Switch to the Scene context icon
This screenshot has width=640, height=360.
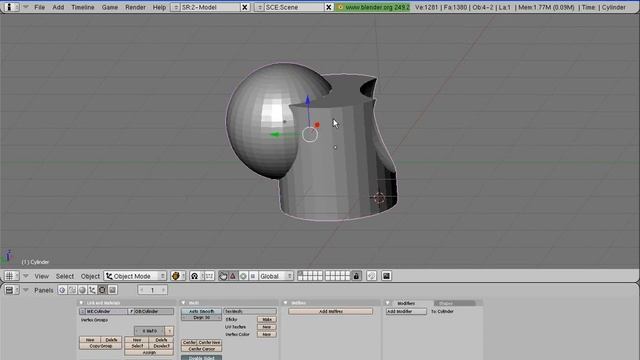(112, 290)
